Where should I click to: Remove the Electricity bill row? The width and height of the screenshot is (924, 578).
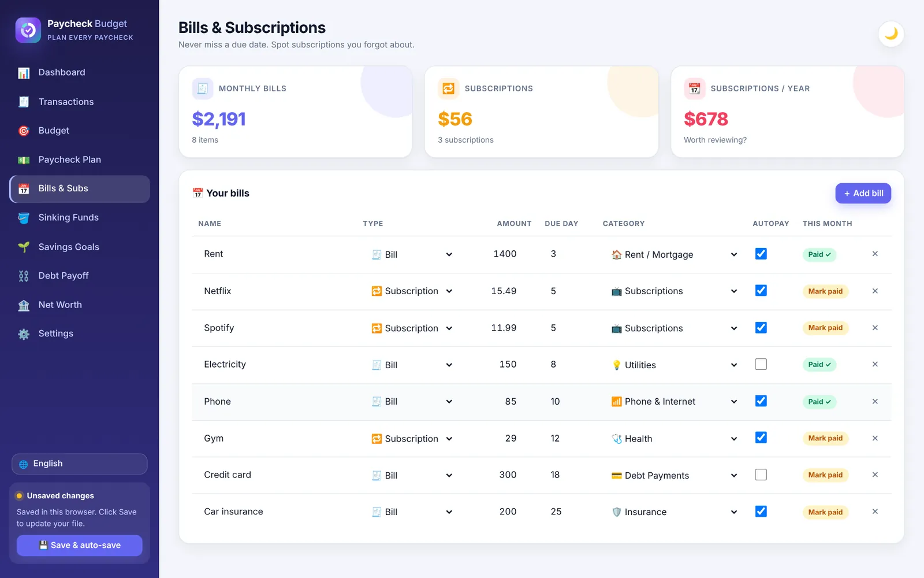click(x=875, y=364)
